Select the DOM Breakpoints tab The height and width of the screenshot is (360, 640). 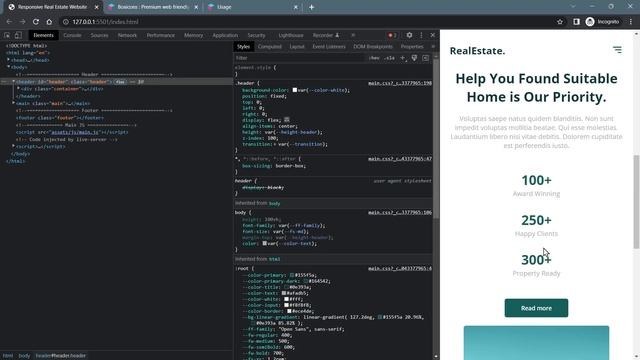[x=373, y=47]
